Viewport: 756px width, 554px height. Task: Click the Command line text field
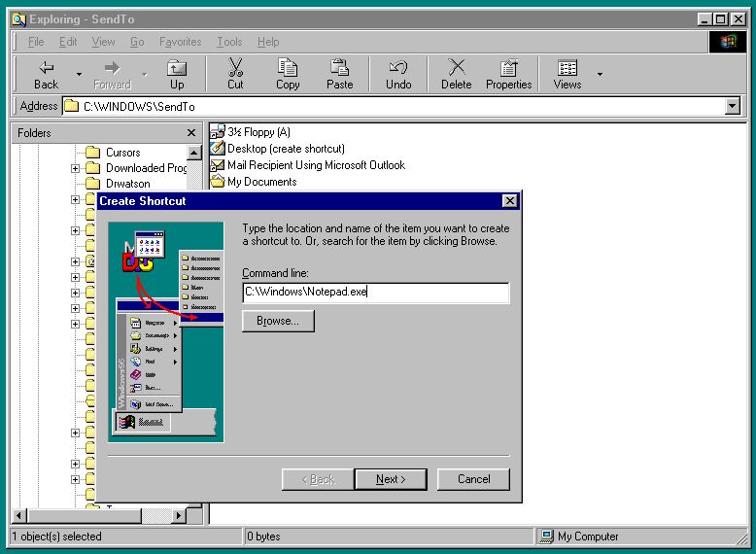[x=376, y=293]
